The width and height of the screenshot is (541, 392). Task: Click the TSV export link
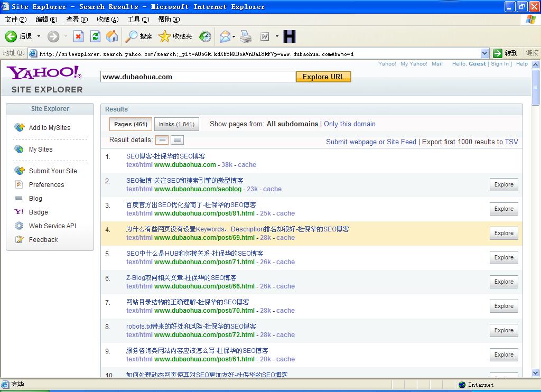point(511,142)
